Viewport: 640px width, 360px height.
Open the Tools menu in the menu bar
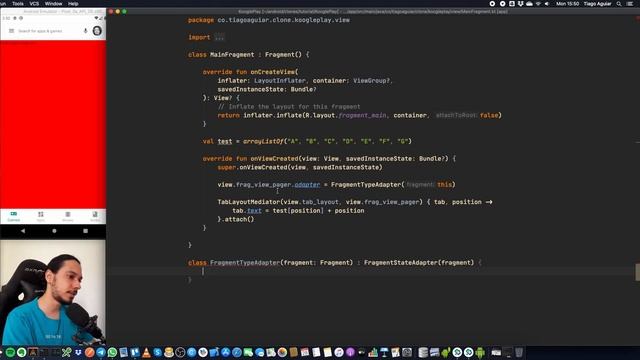point(18,3)
